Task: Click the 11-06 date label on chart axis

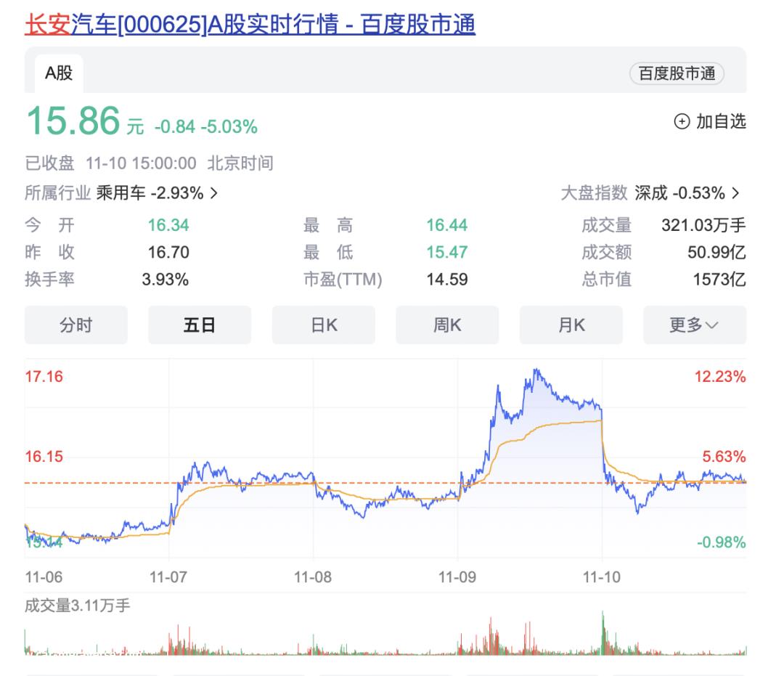Action: (x=44, y=577)
